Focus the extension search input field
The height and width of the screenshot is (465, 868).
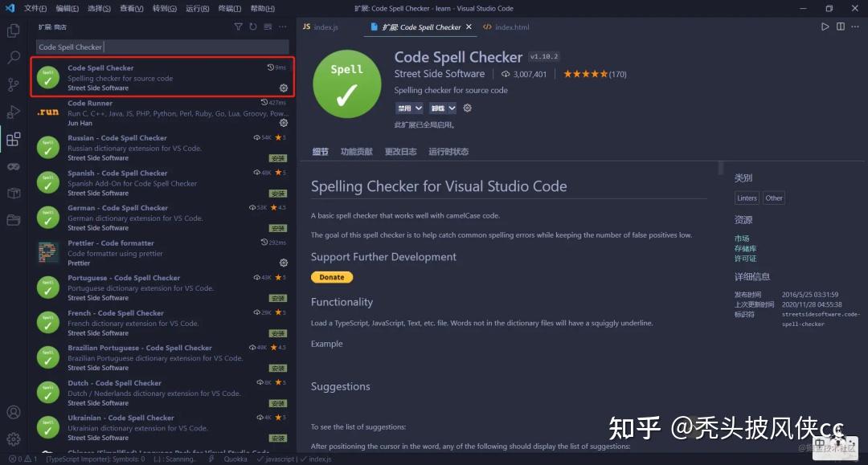pos(162,47)
